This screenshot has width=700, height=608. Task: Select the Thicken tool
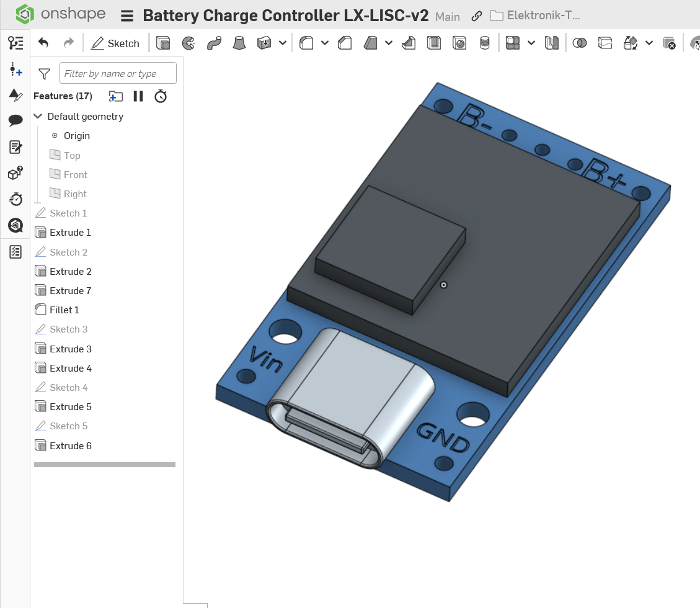264,43
